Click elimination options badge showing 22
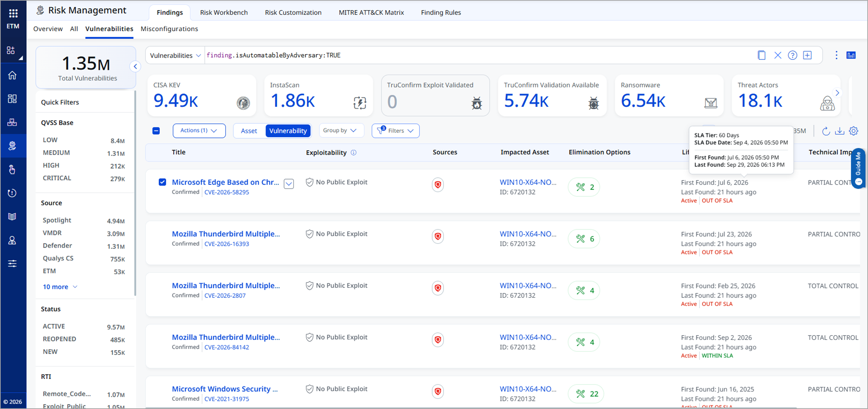 [x=585, y=394]
